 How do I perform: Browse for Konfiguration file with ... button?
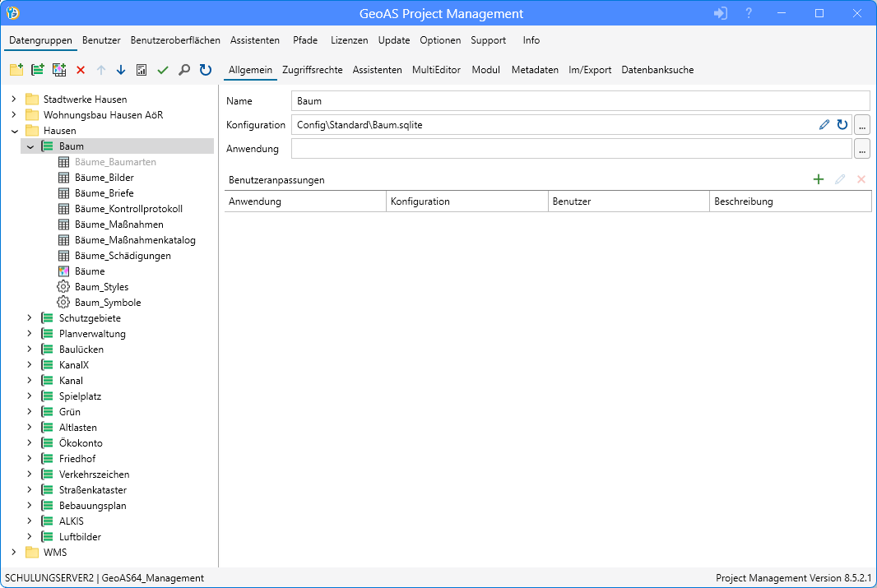click(861, 125)
